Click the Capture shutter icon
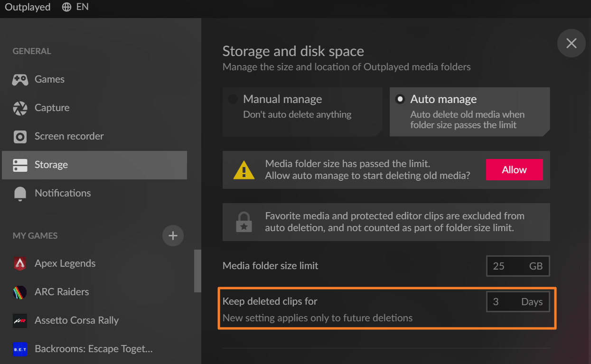This screenshot has height=364, width=591. tap(20, 108)
